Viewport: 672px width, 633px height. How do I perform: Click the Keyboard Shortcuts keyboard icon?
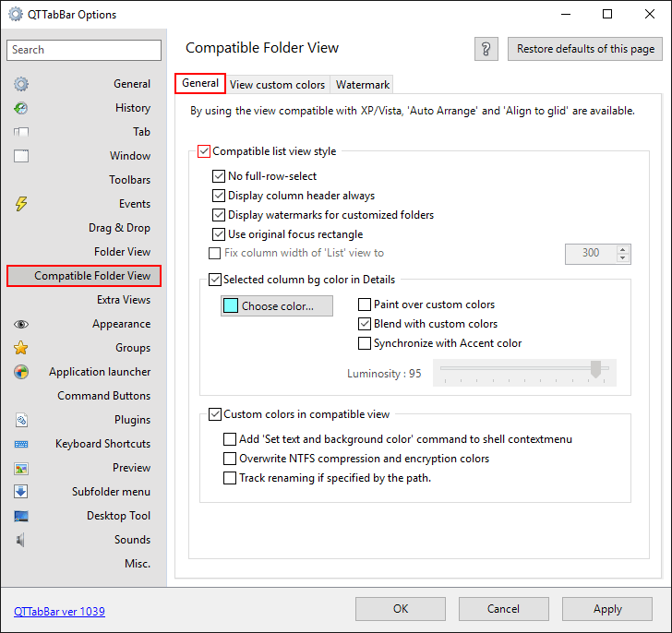pyautogui.click(x=21, y=444)
